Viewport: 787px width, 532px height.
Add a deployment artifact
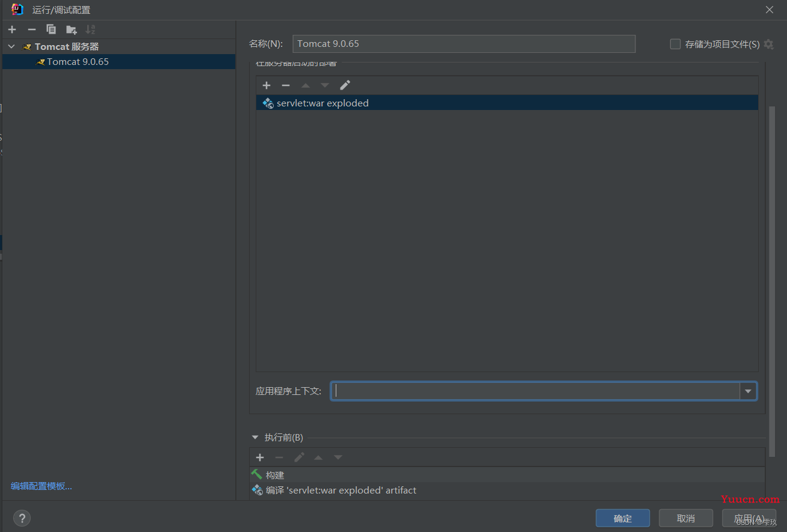(x=267, y=85)
